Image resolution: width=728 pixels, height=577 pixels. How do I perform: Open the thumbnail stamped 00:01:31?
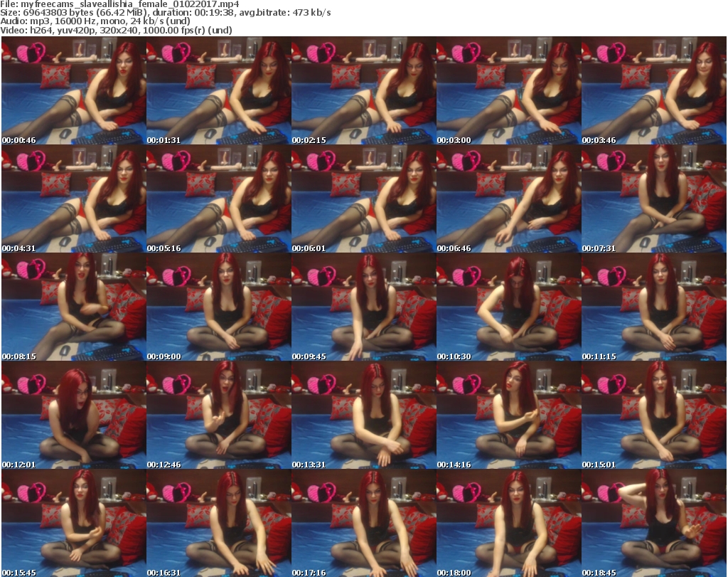[x=219, y=90]
